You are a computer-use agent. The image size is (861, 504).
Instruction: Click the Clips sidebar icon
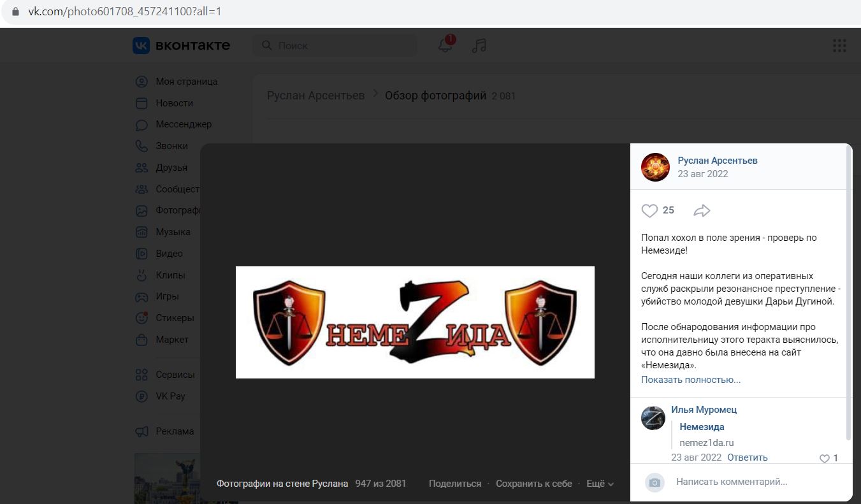141,275
